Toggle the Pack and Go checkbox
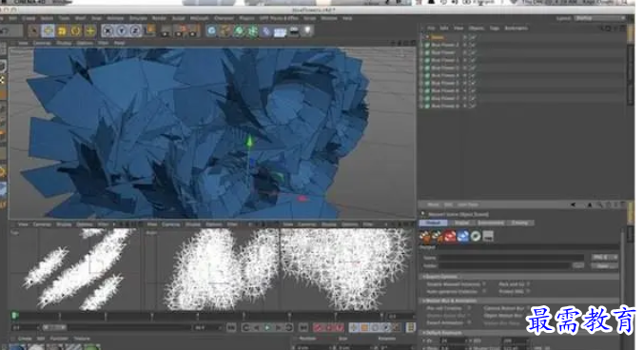644x350 pixels. pos(528,283)
